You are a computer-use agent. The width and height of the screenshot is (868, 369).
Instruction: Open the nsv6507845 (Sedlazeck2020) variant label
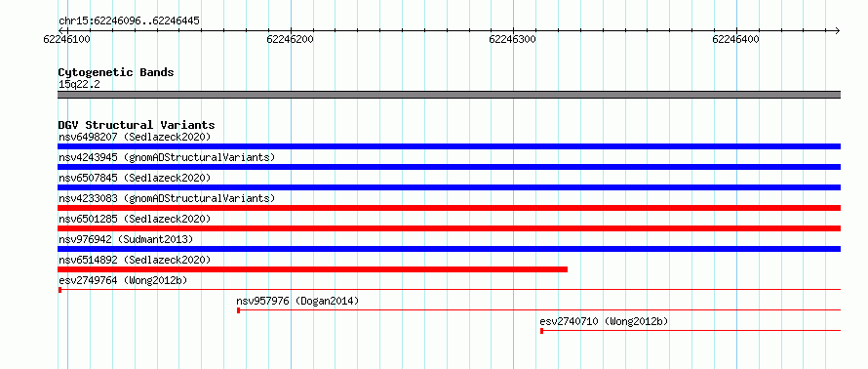point(135,178)
